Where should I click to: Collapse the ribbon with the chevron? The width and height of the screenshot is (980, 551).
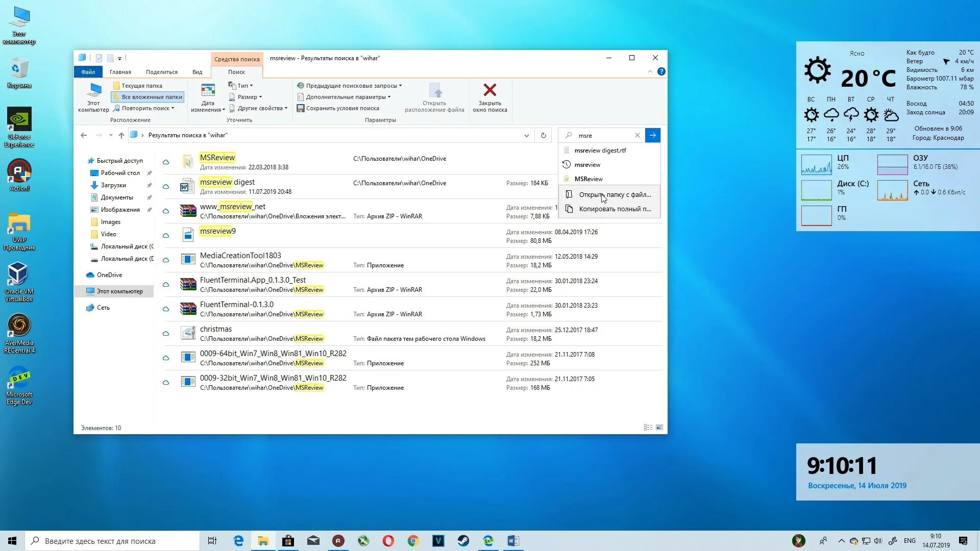pyautogui.click(x=650, y=71)
